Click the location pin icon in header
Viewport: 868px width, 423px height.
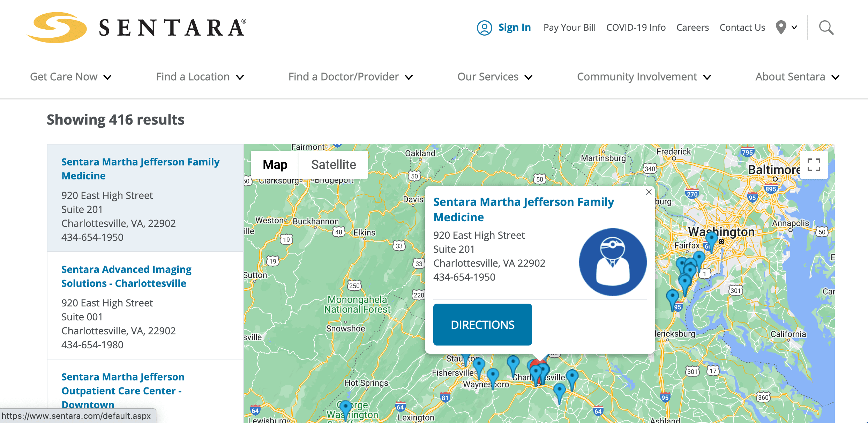(x=781, y=27)
